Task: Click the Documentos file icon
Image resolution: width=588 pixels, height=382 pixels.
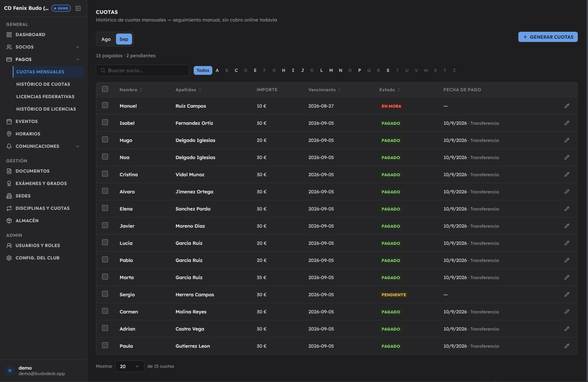Action: tap(9, 171)
